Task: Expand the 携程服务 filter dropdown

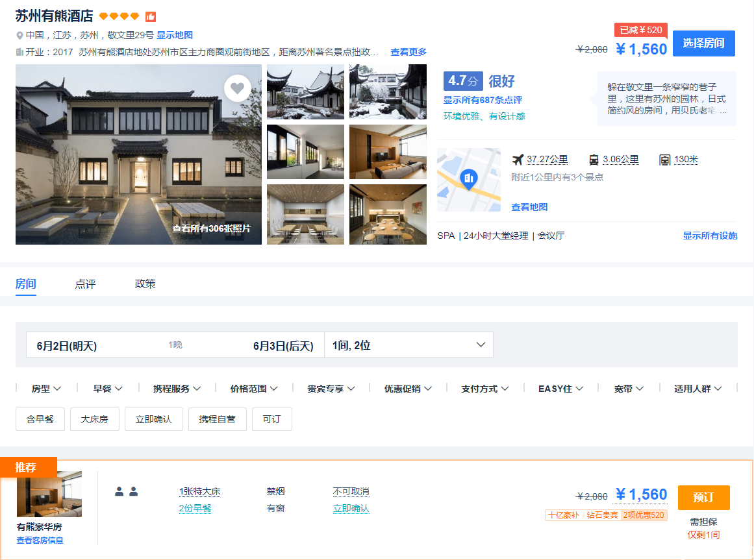Action: click(x=177, y=389)
